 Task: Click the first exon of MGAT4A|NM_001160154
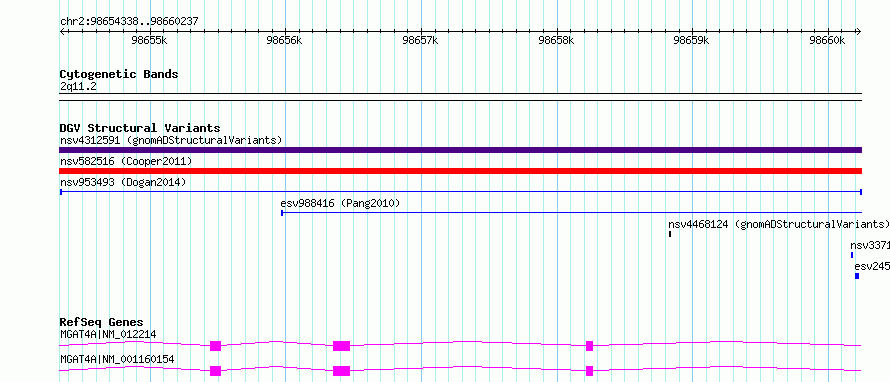coord(215,371)
